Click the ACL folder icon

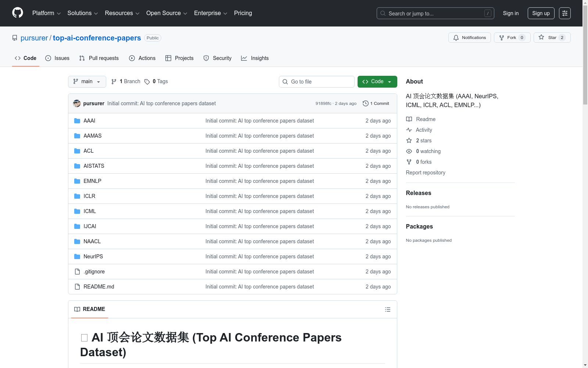coord(77,151)
